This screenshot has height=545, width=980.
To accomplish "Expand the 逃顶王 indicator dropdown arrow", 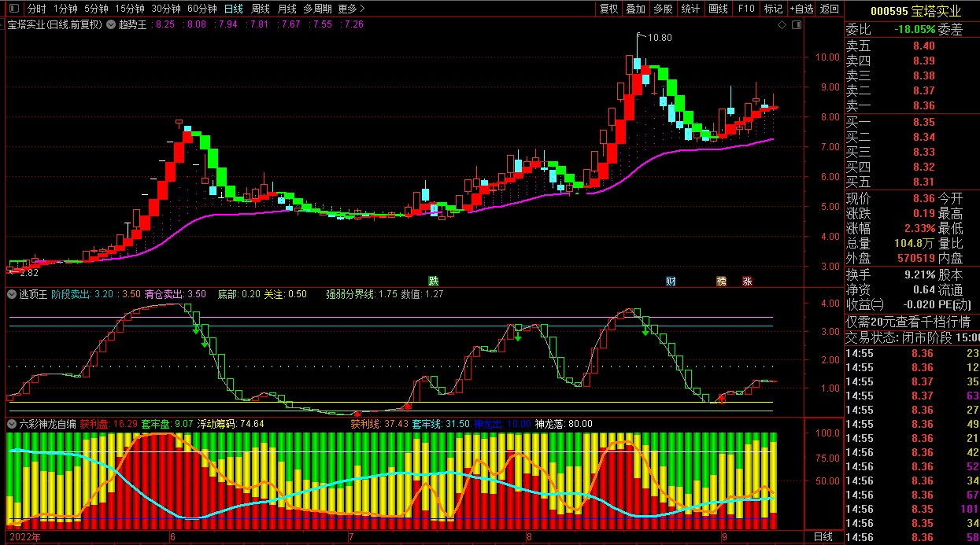I will [x=11, y=294].
